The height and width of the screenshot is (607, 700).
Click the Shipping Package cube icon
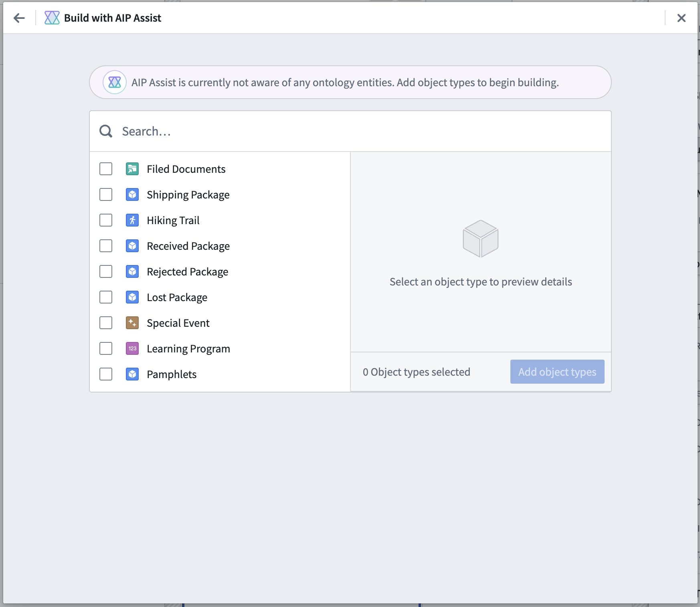pos(132,194)
